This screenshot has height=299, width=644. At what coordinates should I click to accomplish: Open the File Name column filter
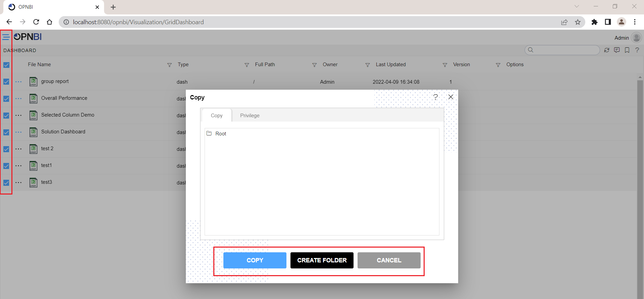coord(169,65)
